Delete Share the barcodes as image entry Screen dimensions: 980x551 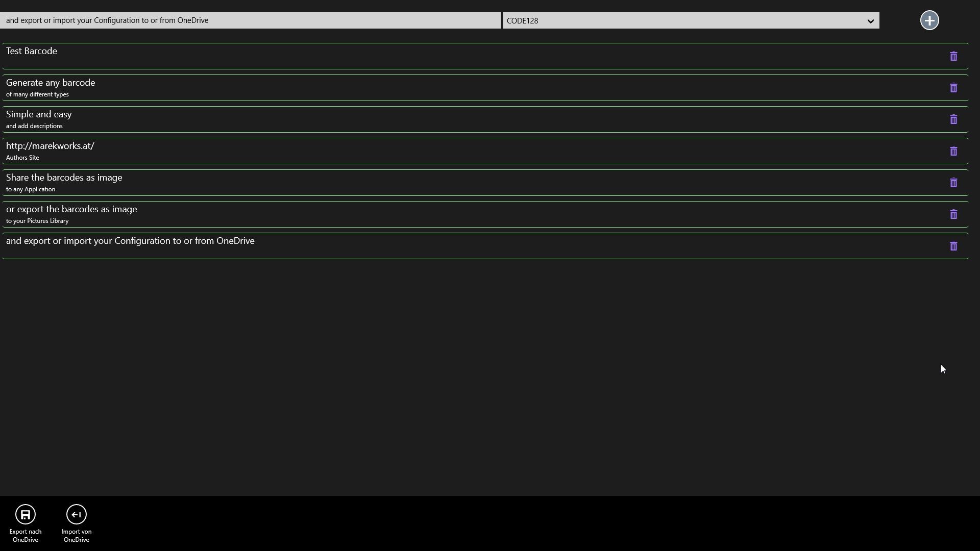pos(953,183)
